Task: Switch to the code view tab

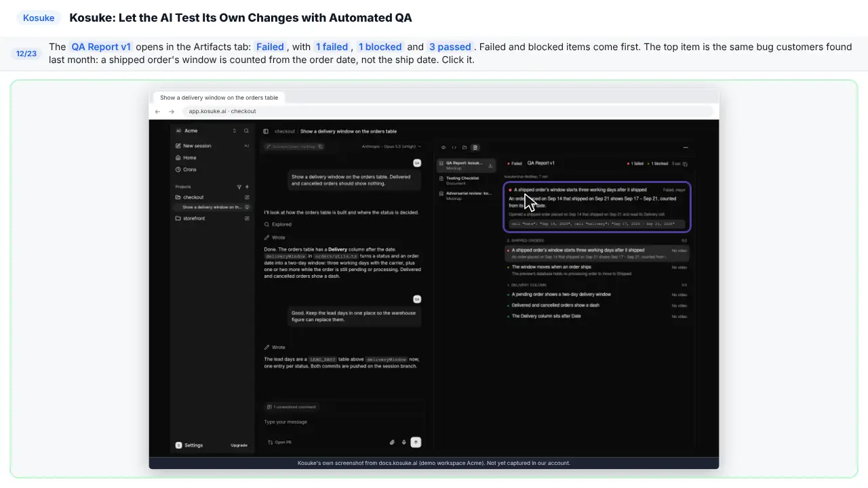Action: [x=454, y=147]
